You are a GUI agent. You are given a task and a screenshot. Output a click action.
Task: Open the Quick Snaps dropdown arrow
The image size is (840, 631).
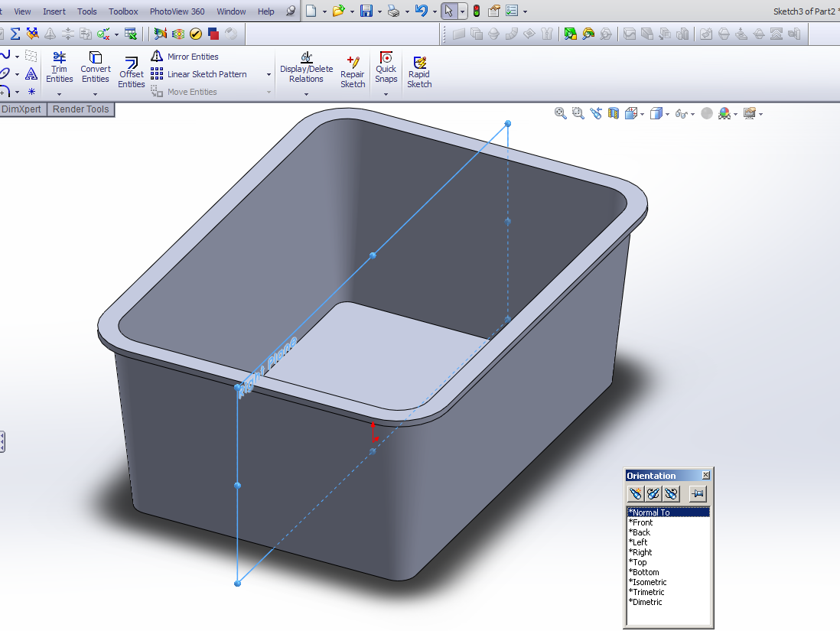386,94
